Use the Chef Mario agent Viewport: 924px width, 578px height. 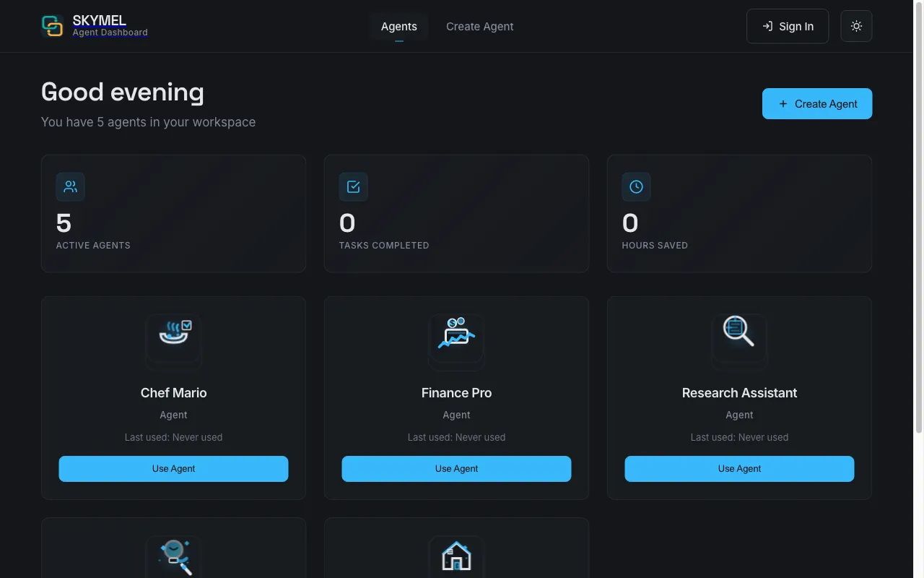click(x=173, y=468)
